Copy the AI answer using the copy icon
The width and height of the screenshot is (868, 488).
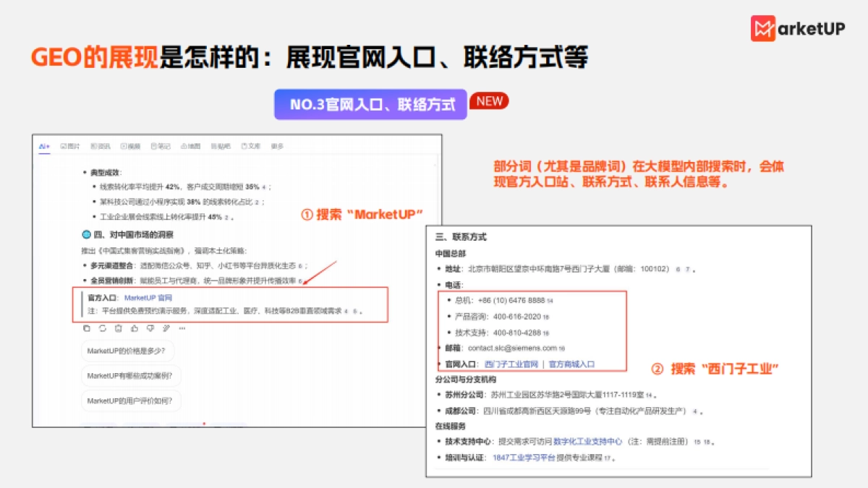[87, 329]
